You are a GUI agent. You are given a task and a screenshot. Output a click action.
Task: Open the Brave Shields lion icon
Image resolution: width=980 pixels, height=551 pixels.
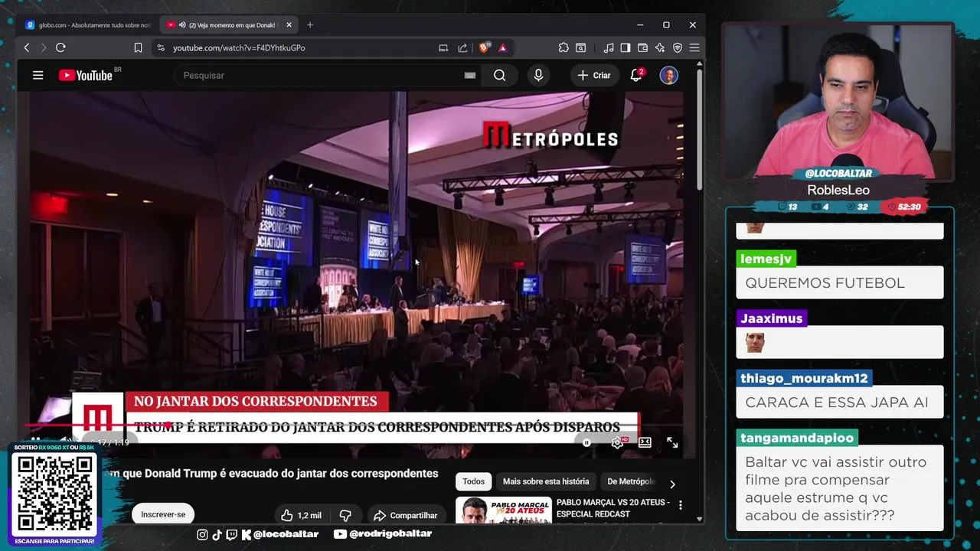point(484,47)
